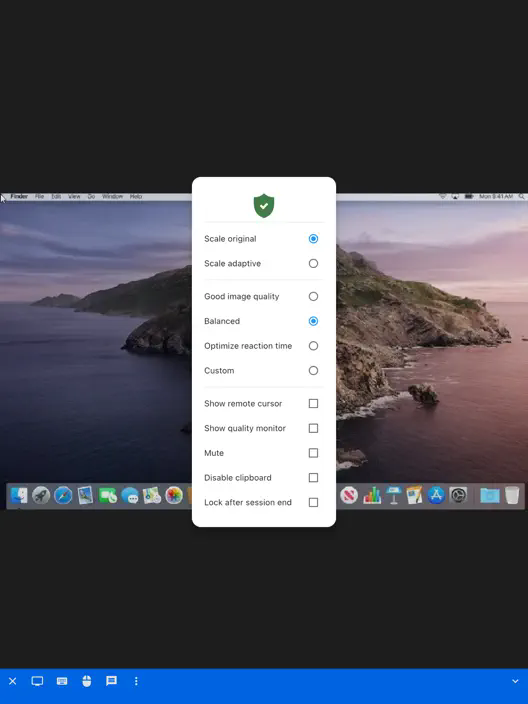Select the Scale original radio button
This screenshot has width=528, height=704.
tap(313, 238)
